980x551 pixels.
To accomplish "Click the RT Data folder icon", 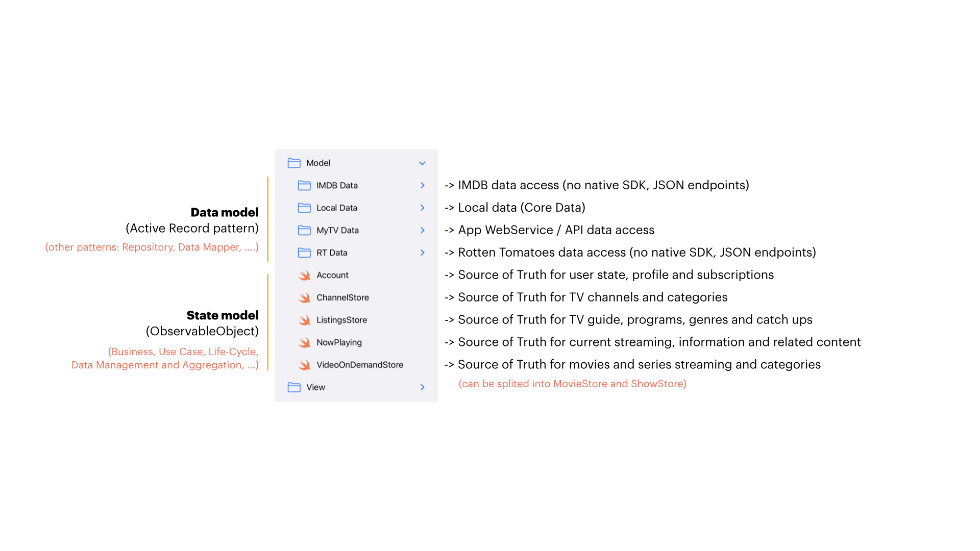I will coord(304,253).
